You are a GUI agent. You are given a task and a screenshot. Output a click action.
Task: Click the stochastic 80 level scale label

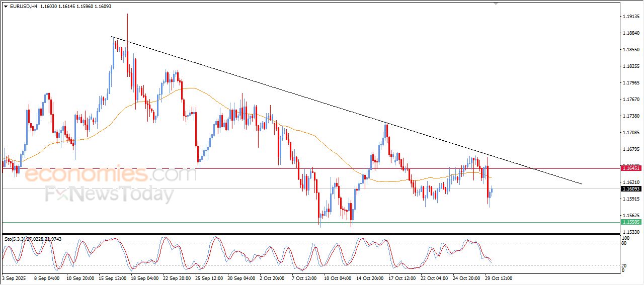pos(625,243)
